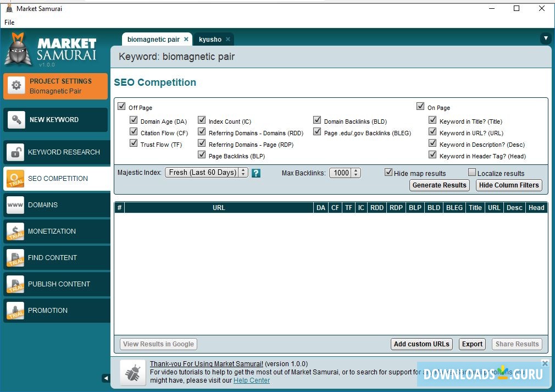The image size is (555, 392).
Task: Click the bug icon in footer
Action: (x=133, y=373)
